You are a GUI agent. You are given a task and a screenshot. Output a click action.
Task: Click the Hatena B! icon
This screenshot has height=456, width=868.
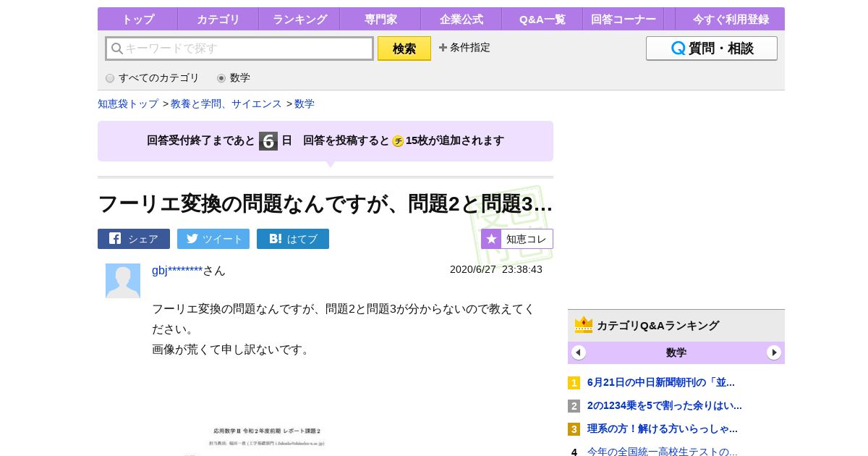point(276,238)
